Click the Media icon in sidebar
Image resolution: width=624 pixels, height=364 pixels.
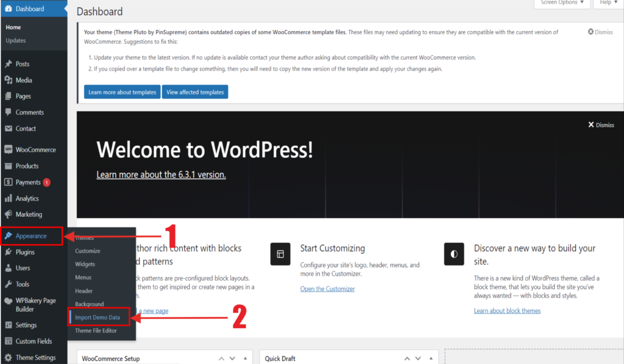tap(8, 80)
